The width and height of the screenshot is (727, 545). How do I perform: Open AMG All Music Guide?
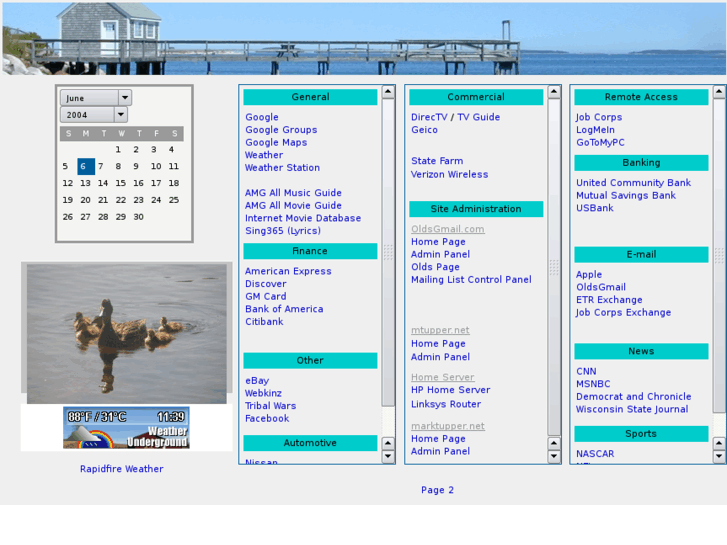[293, 192]
